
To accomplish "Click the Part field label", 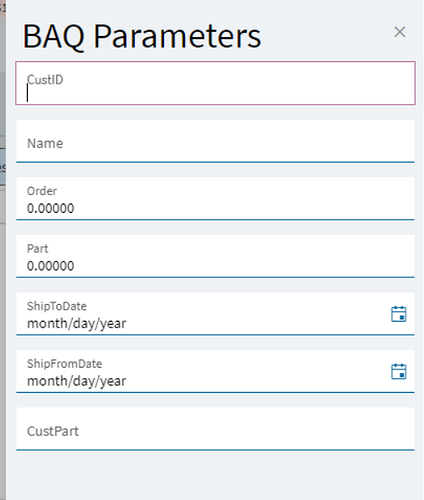I will tap(38, 249).
